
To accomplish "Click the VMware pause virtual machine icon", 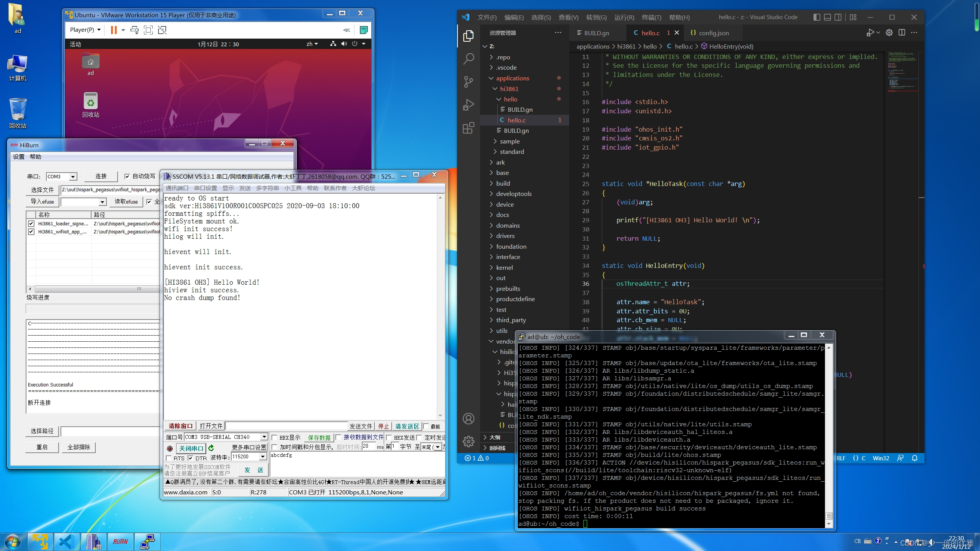I will 114,30.
